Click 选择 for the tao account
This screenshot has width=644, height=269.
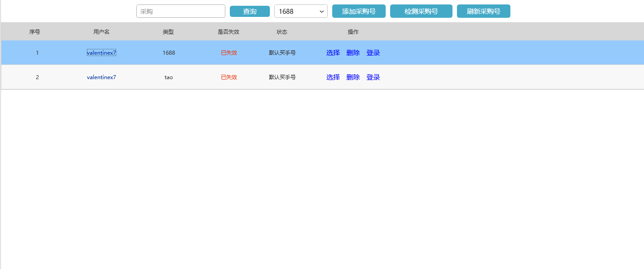pyautogui.click(x=333, y=77)
